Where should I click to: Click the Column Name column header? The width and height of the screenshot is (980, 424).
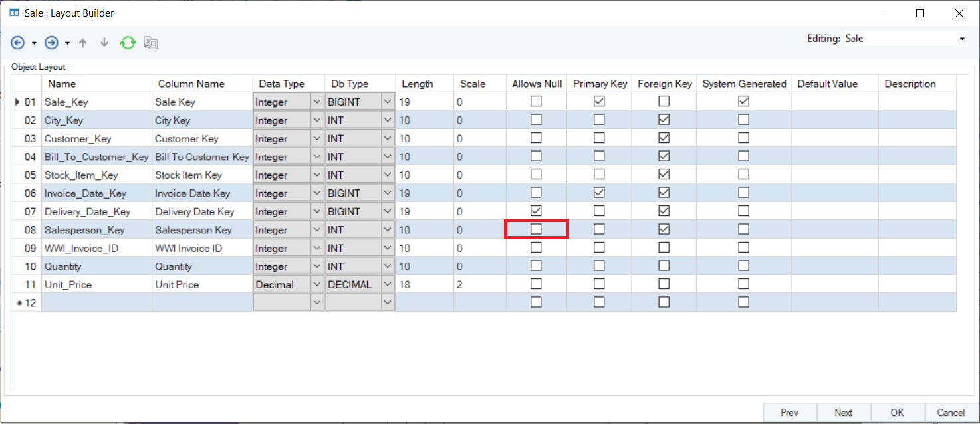click(x=191, y=84)
